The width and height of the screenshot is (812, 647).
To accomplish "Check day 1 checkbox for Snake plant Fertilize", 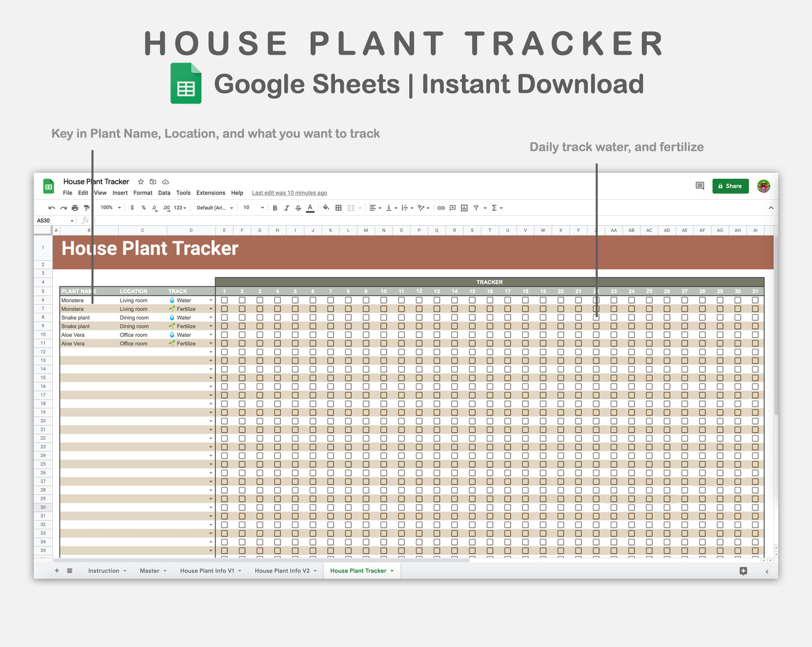I will click(224, 326).
